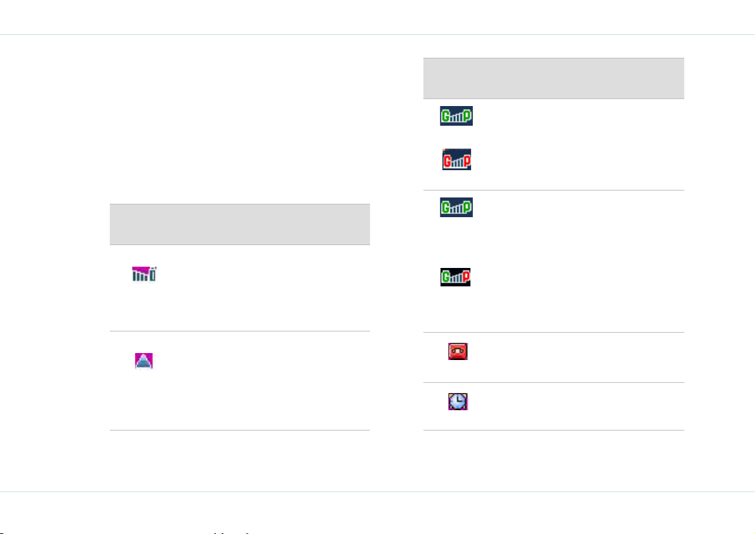The image size is (756, 534).
Task: Click the gray header bar of left table
Action: [240, 224]
